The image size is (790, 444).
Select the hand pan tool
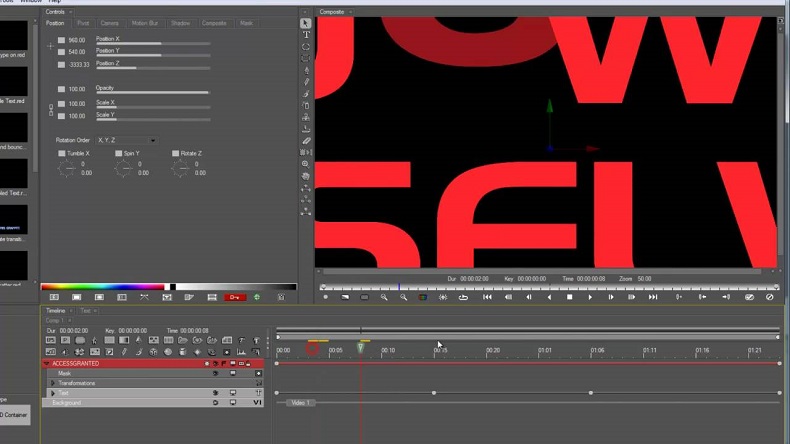click(x=306, y=176)
